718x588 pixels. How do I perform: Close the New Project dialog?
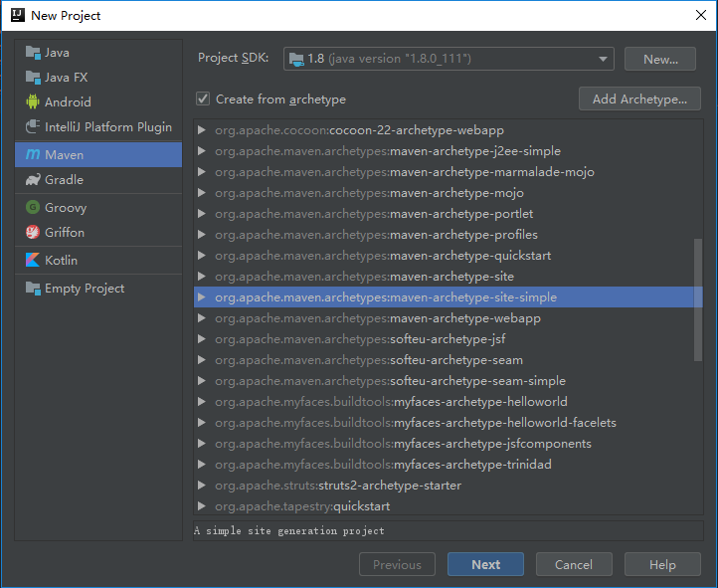tap(701, 15)
